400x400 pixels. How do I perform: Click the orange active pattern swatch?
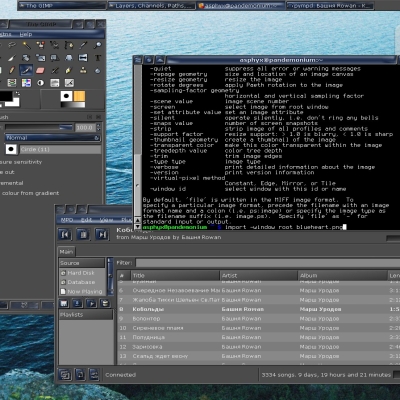79,96
